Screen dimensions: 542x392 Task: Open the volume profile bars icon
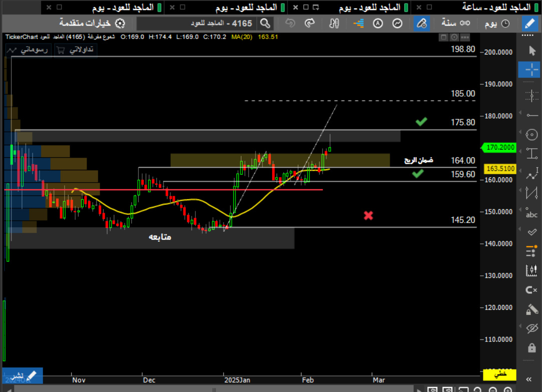(359, 24)
